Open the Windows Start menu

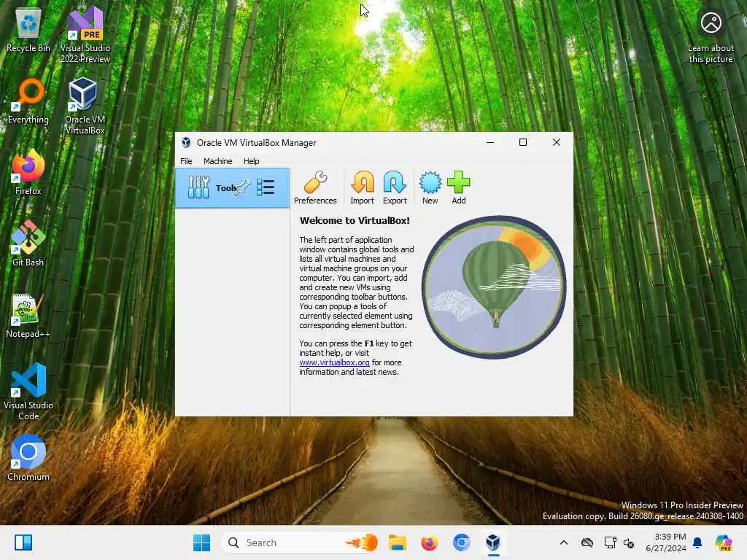(x=201, y=542)
